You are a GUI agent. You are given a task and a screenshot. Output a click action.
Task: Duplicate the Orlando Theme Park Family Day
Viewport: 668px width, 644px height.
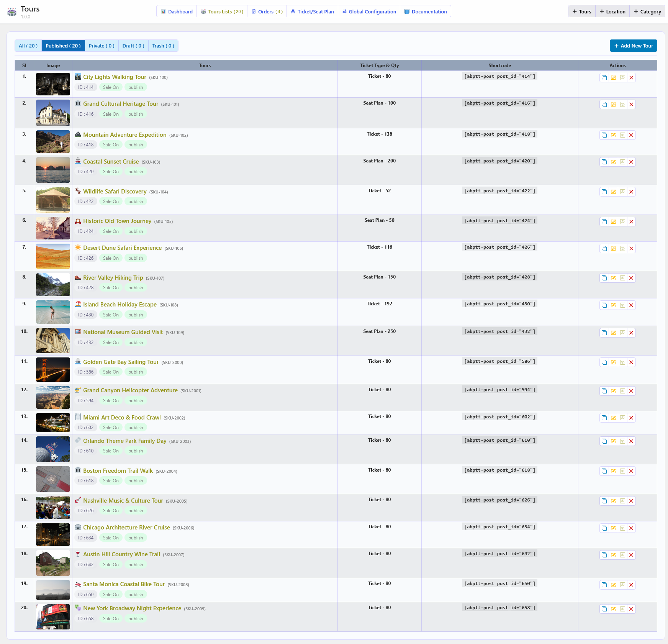point(604,441)
